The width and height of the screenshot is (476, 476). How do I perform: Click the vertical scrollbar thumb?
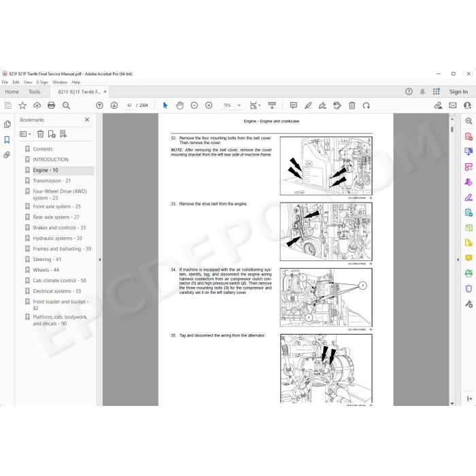pyautogui.click(x=452, y=129)
